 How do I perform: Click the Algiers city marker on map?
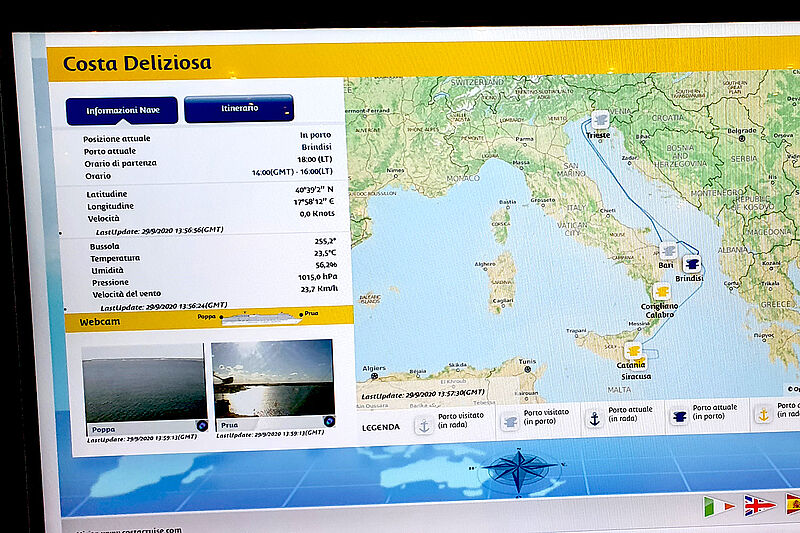pos(374,376)
